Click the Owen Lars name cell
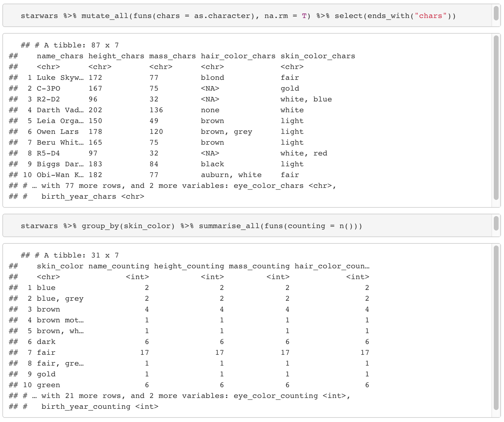Image resolution: width=504 pixels, height=422 pixels. coord(58,132)
